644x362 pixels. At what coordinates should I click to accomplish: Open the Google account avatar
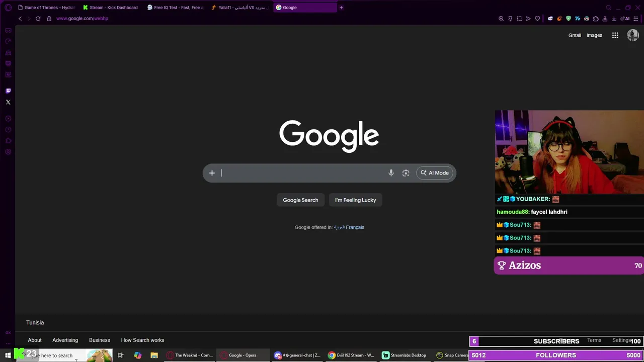point(633,35)
